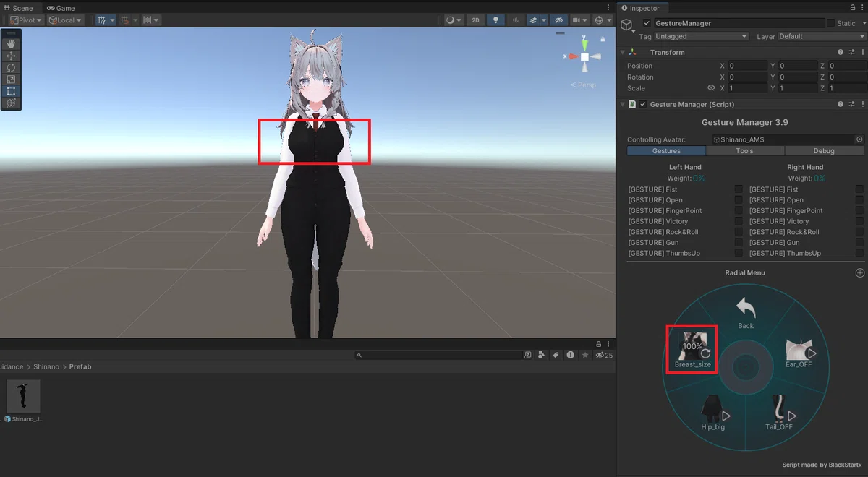Disable Gesture Manager Script checkbox
Image resolution: width=868 pixels, height=477 pixels.
(x=643, y=104)
